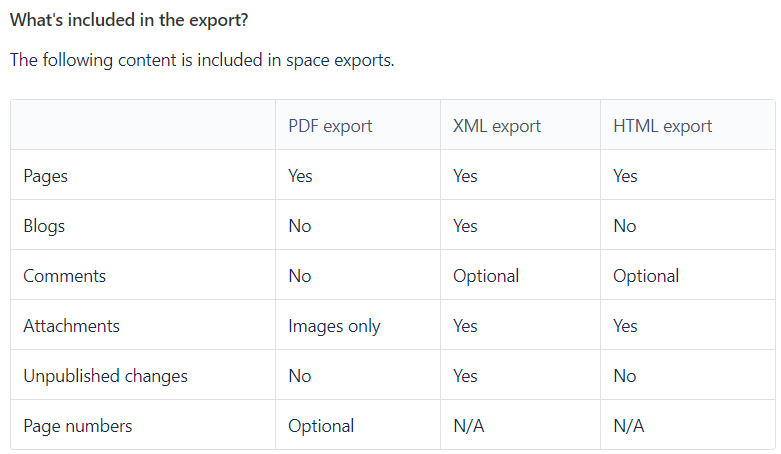
Task: Click HTML export Optional cell for Comments
Action: click(x=646, y=276)
